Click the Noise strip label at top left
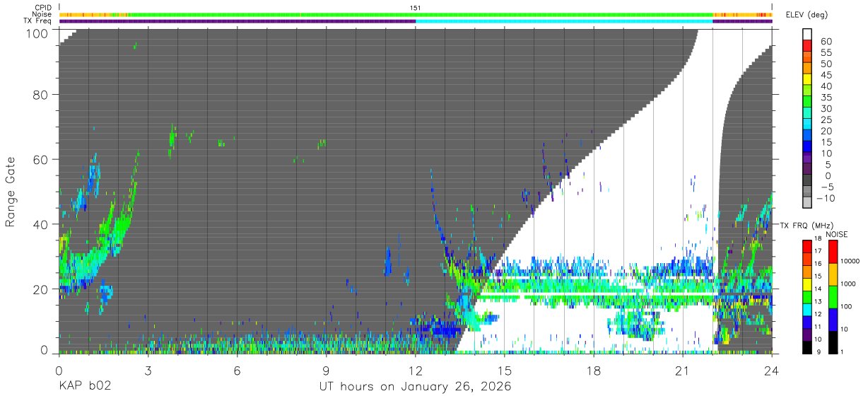This screenshot has width=868, height=401. click(42, 14)
